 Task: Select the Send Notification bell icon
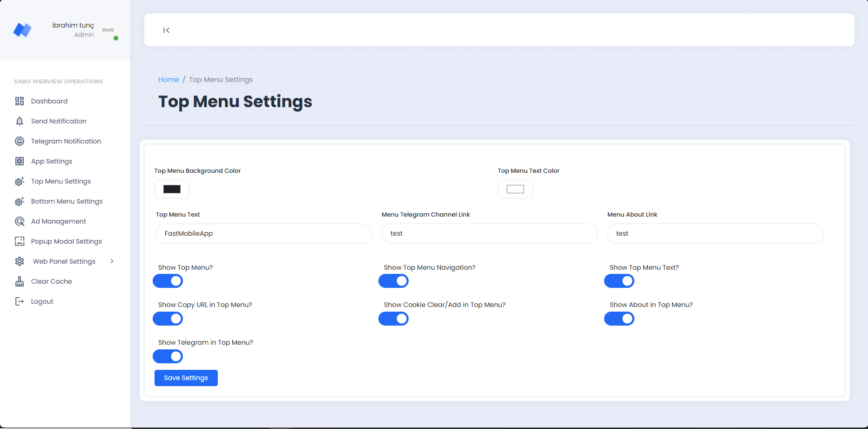tap(19, 121)
